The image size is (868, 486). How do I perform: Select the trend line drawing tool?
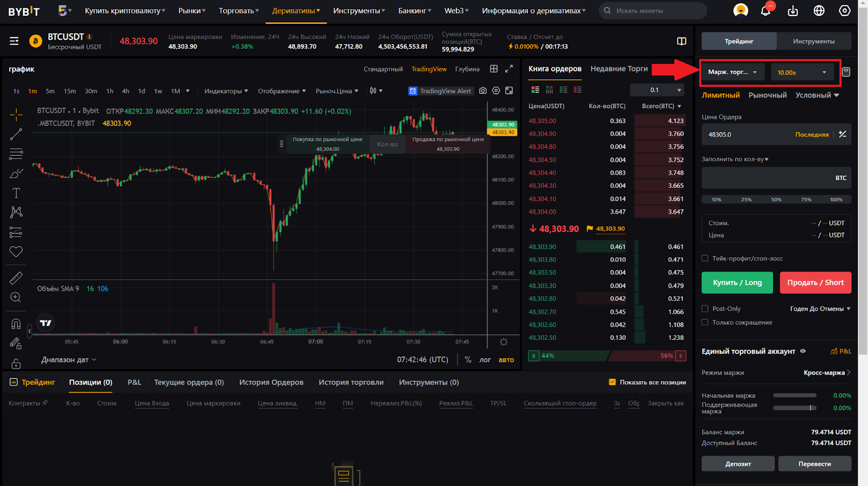tap(16, 134)
